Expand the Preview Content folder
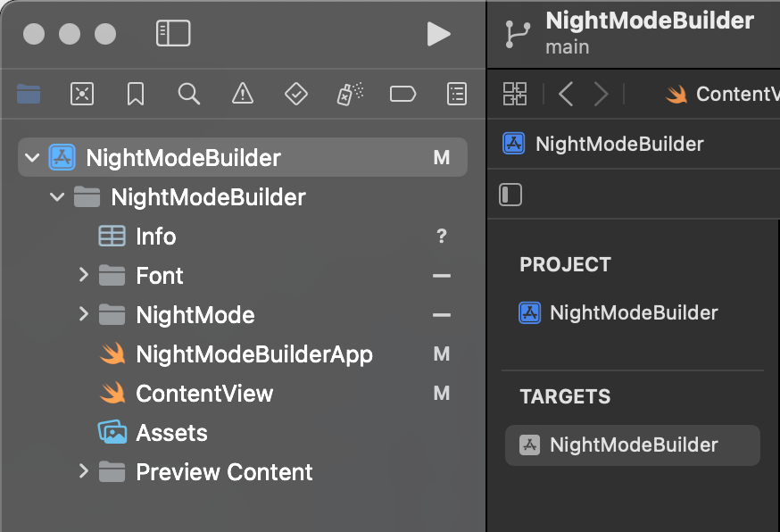 pyautogui.click(x=84, y=471)
